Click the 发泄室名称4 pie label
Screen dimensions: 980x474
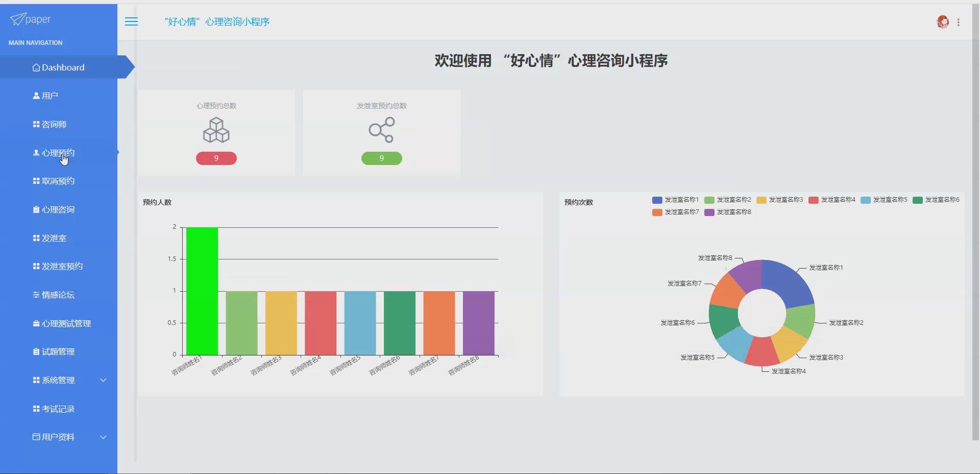pos(789,371)
